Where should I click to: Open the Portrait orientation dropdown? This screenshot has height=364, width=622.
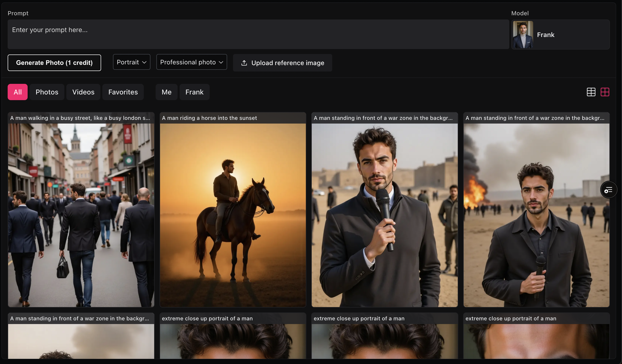131,62
